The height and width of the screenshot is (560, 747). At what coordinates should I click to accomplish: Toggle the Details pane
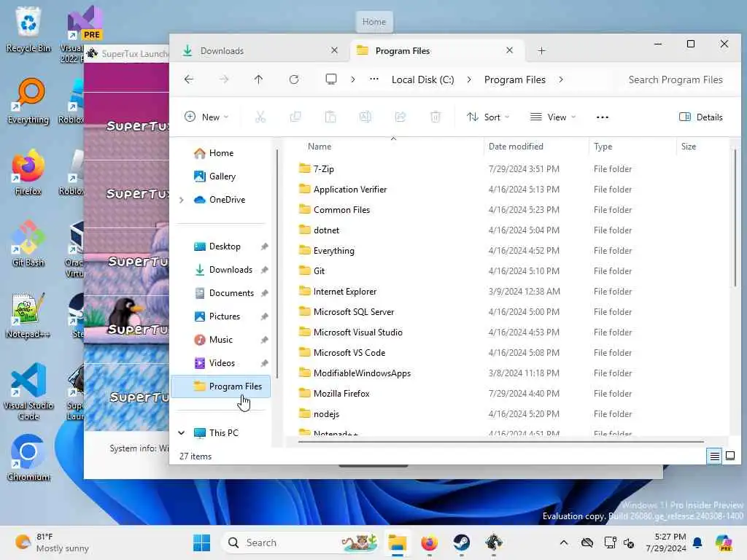700,117
